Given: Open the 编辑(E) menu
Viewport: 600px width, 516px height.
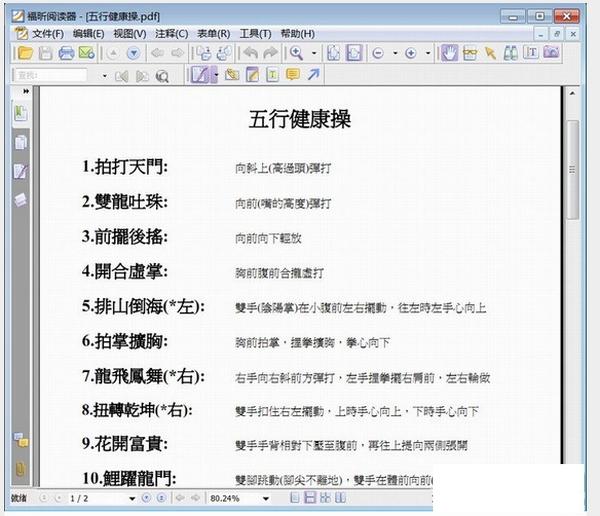Looking at the screenshot, I should tap(88, 34).
